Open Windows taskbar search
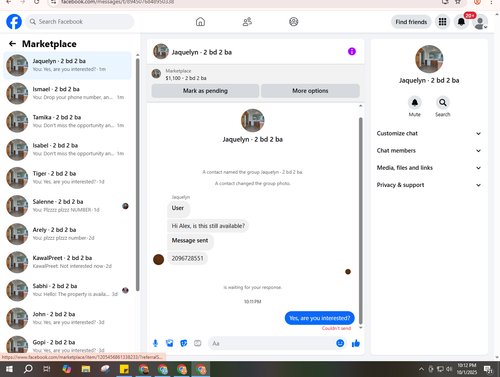 28,369
